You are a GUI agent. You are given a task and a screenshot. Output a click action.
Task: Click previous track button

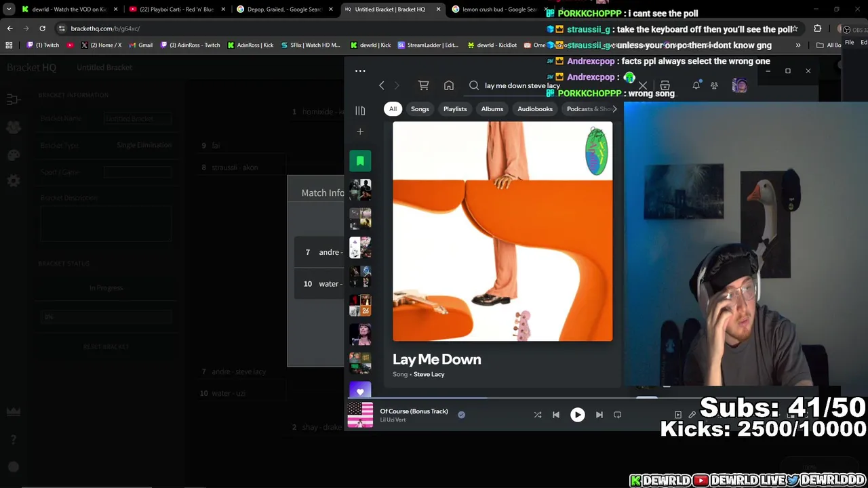coord(556,415)
